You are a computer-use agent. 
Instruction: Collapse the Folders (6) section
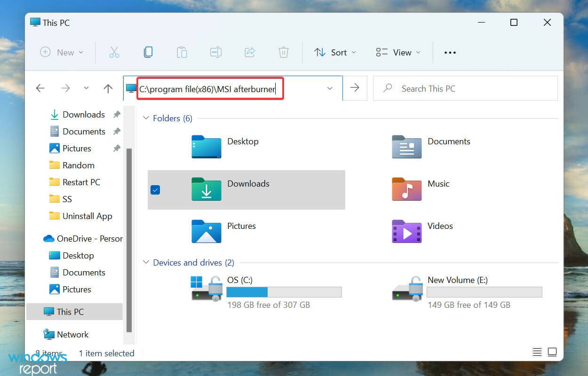[x=146, y=118]
